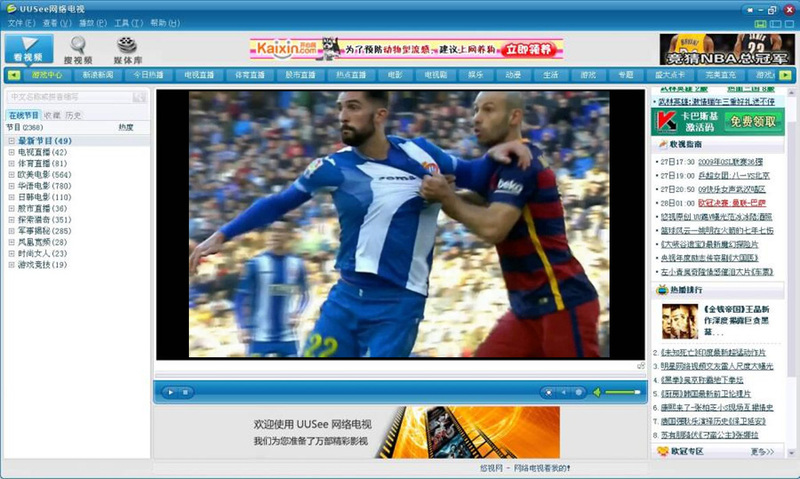800x479 pixels.
Task: Click the 全钱帝国 movie thumbnail
Action: tap(680, 321)
